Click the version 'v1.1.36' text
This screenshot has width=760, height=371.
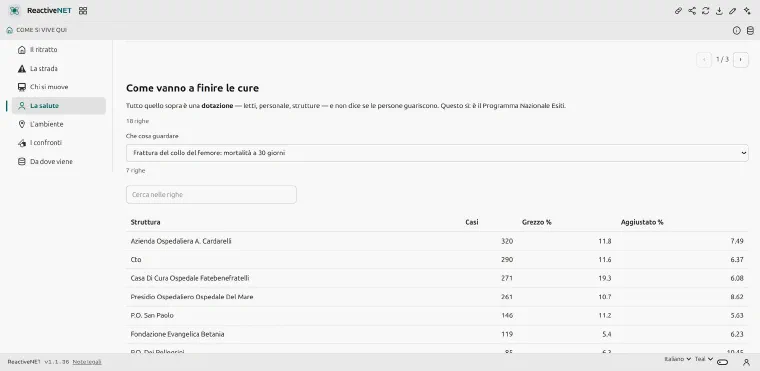point(57,362)
